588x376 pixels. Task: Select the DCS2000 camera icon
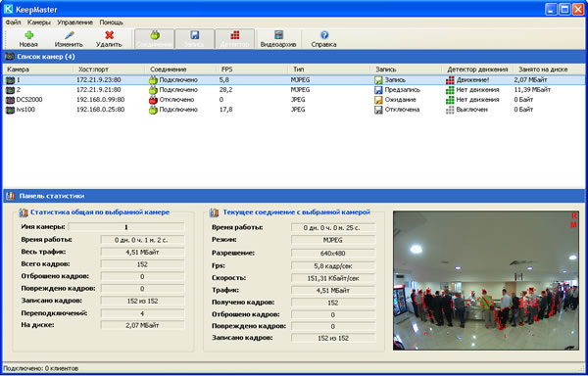point(10,100)
